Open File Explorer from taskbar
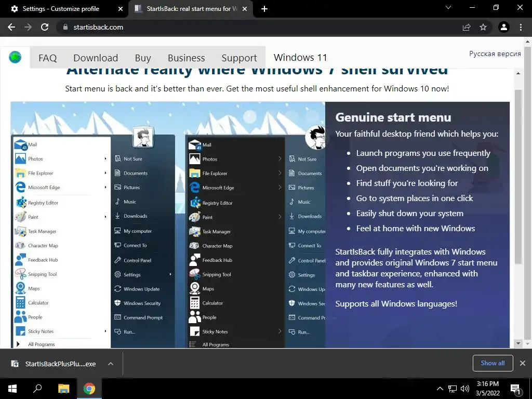The height and width of the screenshot is (399, 532). tap(63, 389)
